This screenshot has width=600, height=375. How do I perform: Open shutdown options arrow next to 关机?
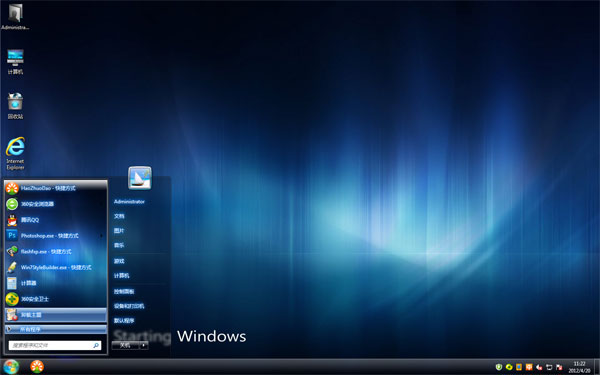tap(144, 345)
